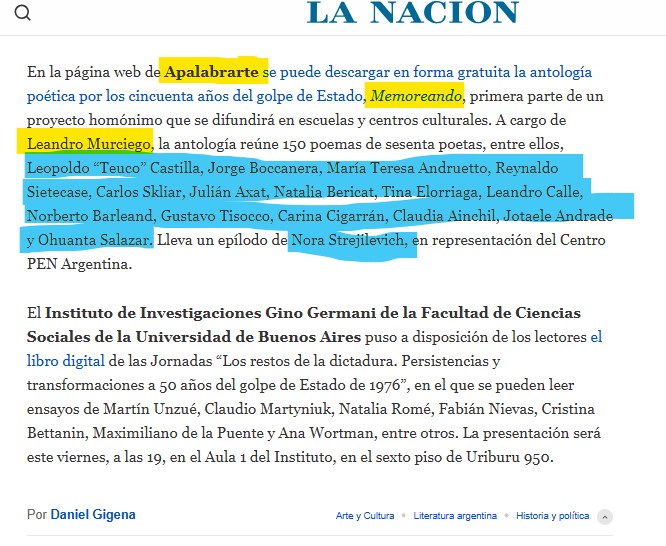Open the 'Literatura argentina' tag
Image resolution: width=666 pixels, height=546 pixels.
tap(455, 516)
